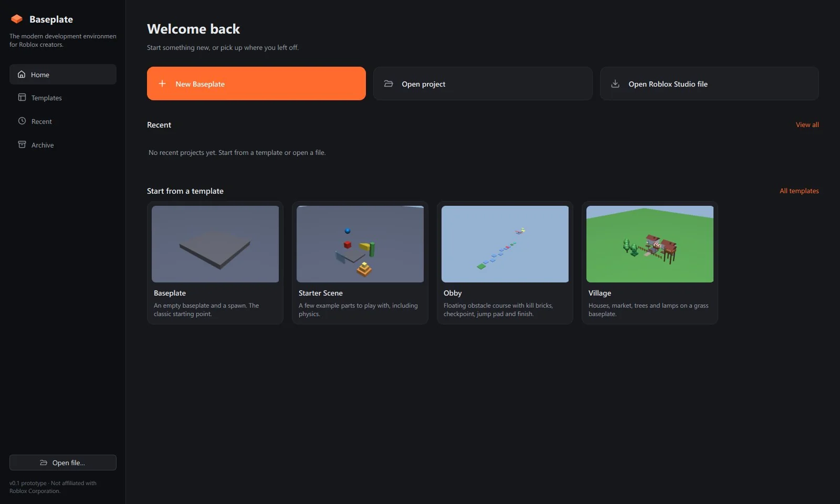This screenshot has height=504, width=840.
Task: Click the Baseplate app name text in sidebar
Action: point(51,19)
